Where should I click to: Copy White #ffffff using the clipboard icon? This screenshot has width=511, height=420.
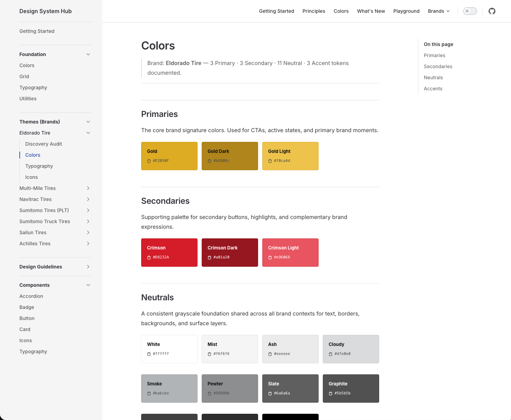(149, 354)
